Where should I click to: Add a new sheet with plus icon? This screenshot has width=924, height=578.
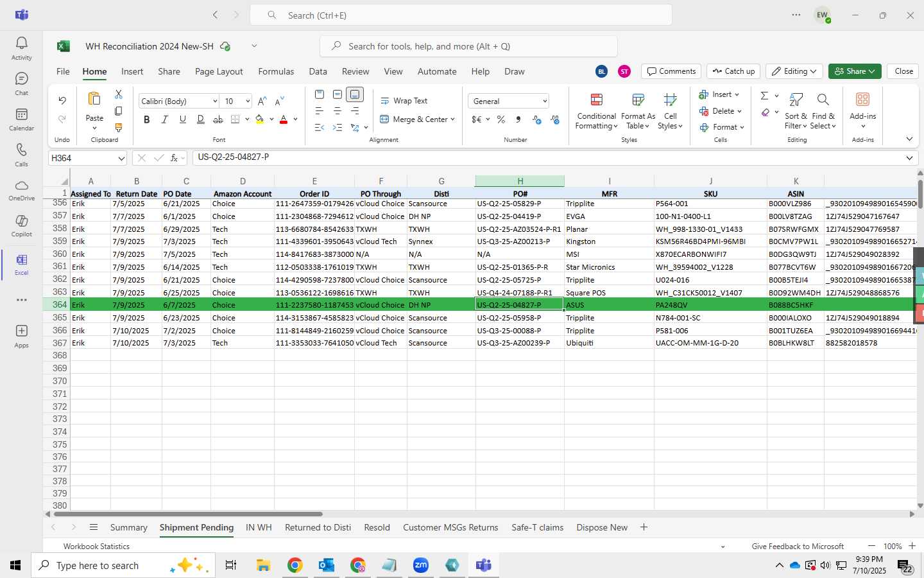644,527
